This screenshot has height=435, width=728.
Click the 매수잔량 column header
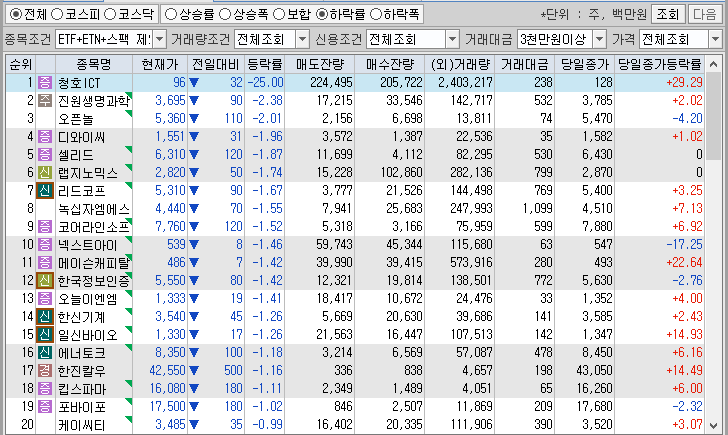pyautogui.click(x=390, y=64)
